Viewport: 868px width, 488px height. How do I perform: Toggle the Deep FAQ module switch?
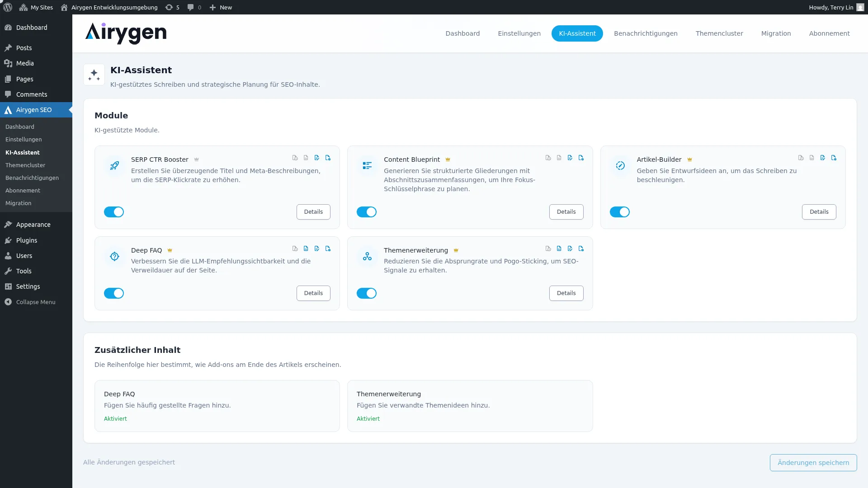click(x=114, y=293)
